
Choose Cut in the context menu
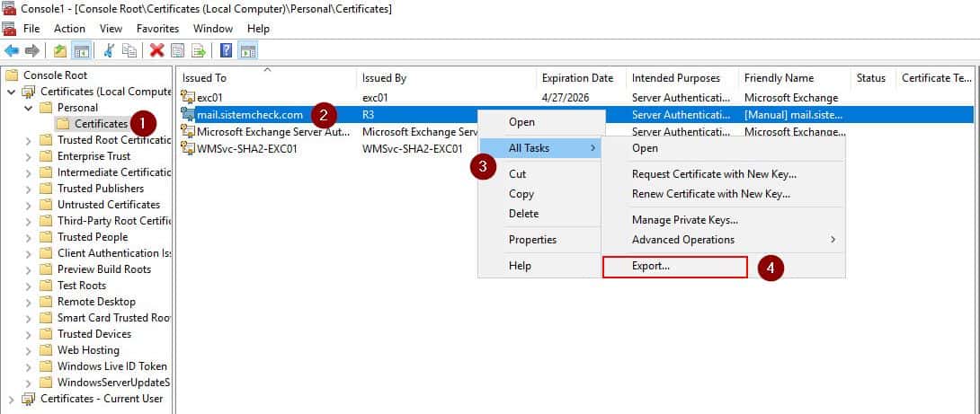click(539, 174)
